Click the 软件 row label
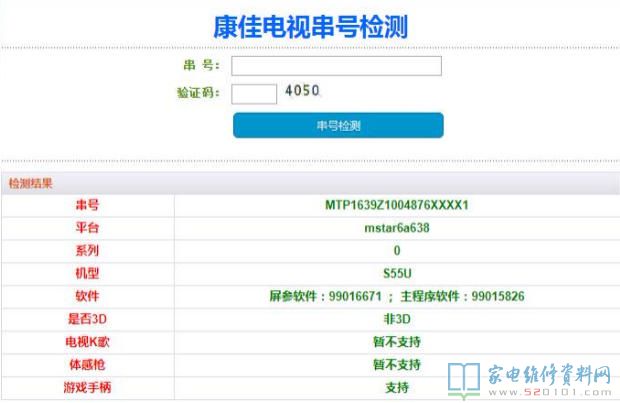The height and width of the screenshot is (403, 620). tap(87, 296)
